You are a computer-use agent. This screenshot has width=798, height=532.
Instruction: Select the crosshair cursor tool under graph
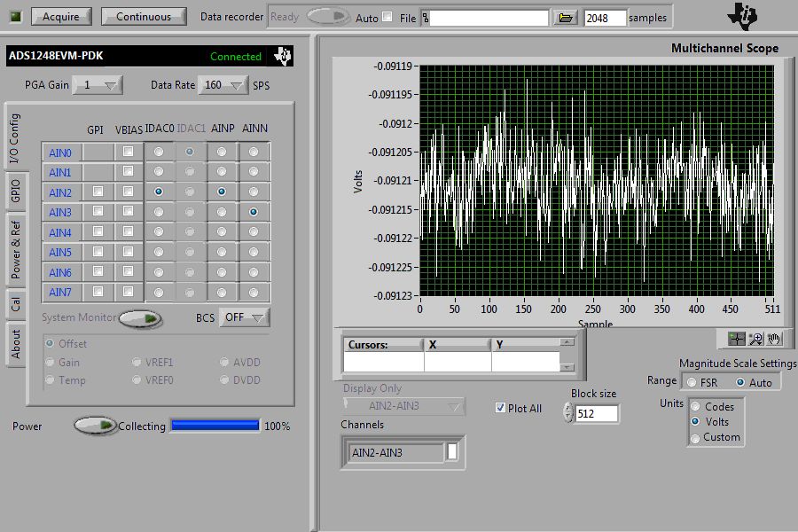[736, 339]
